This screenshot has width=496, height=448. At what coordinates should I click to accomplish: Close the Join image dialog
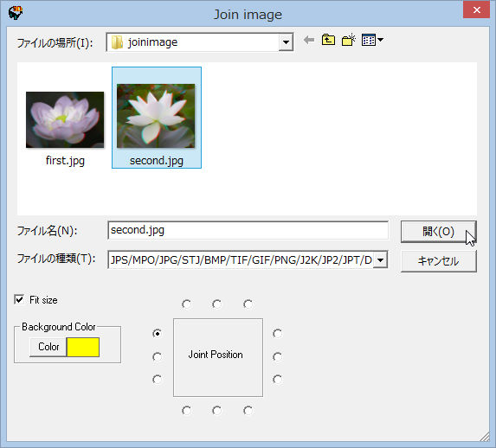pos(476,10)
